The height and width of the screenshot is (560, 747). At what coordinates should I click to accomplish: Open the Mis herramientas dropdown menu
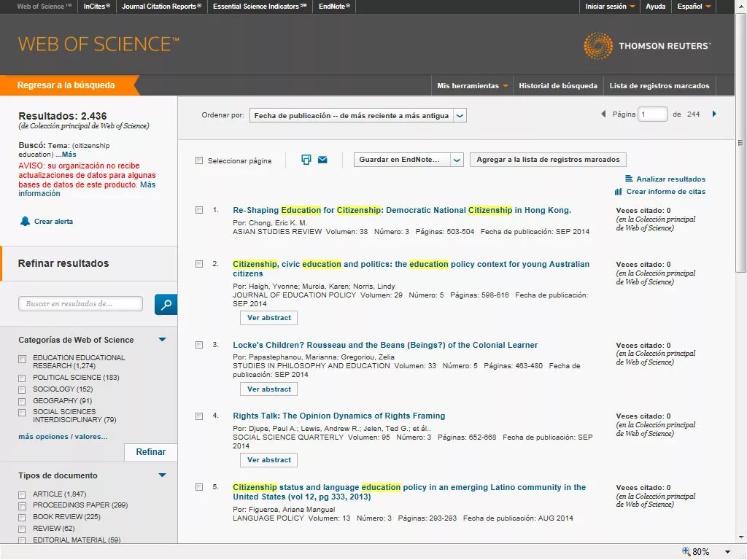click(472, 86)
